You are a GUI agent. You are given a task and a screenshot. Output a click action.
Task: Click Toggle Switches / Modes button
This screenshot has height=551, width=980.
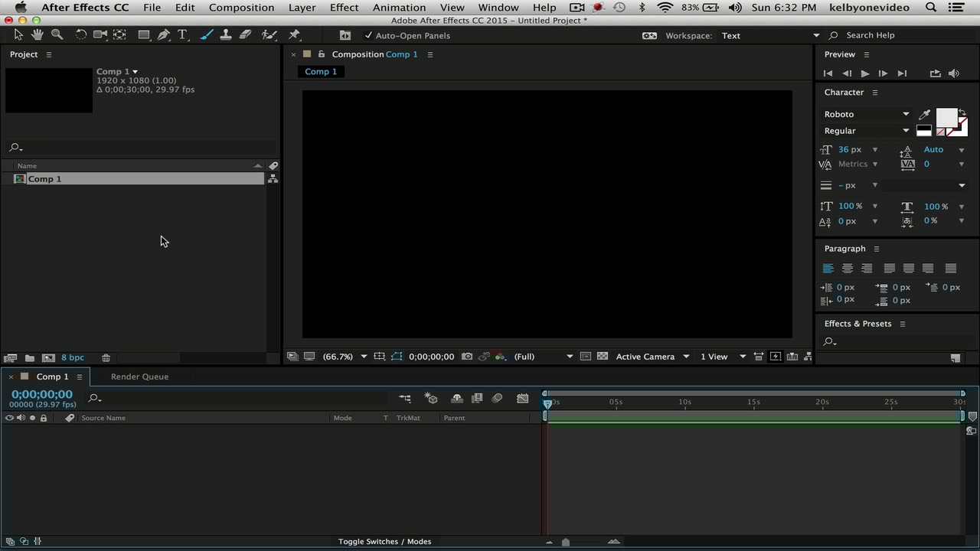(384, 542)
